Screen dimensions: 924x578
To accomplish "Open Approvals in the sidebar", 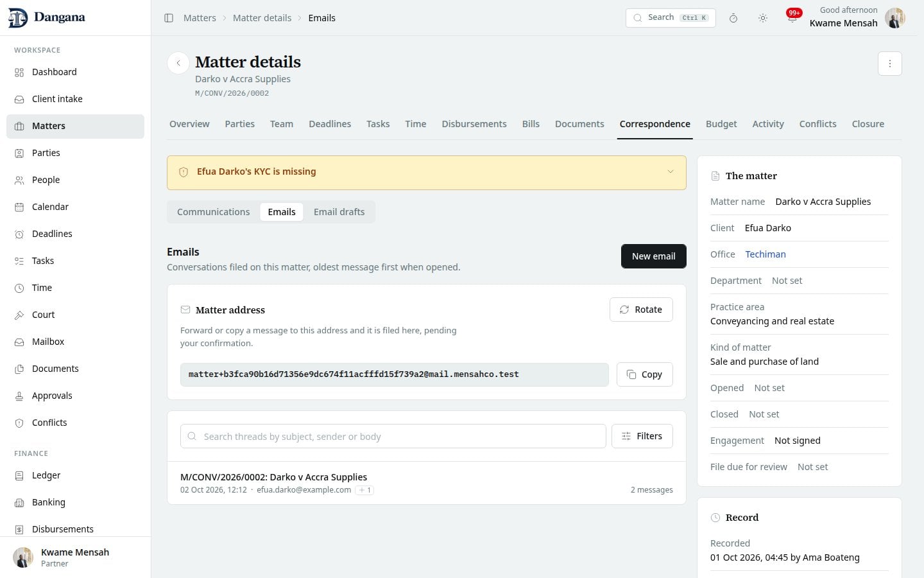I will pos(75,396).
